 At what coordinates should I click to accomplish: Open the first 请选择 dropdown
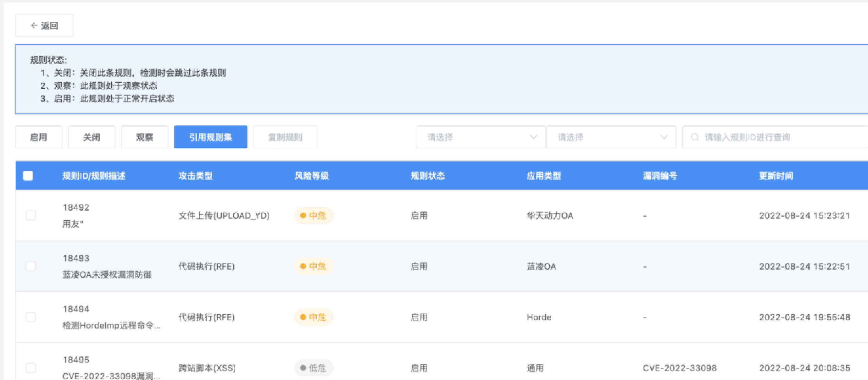click(x=481, y=137)
